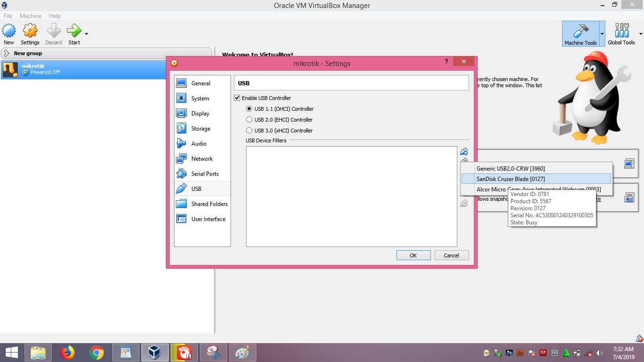Open the General settings category
The image size is (644, 362).
[x=202, y=83]
